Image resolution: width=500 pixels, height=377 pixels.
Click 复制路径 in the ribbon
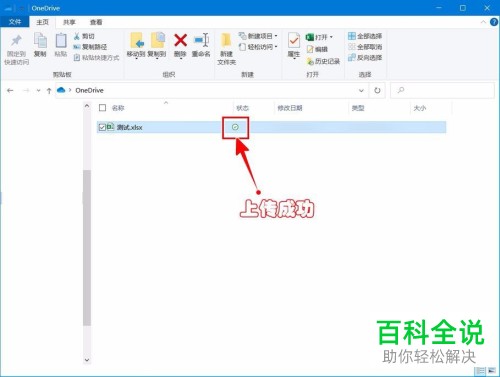[90, 47]
